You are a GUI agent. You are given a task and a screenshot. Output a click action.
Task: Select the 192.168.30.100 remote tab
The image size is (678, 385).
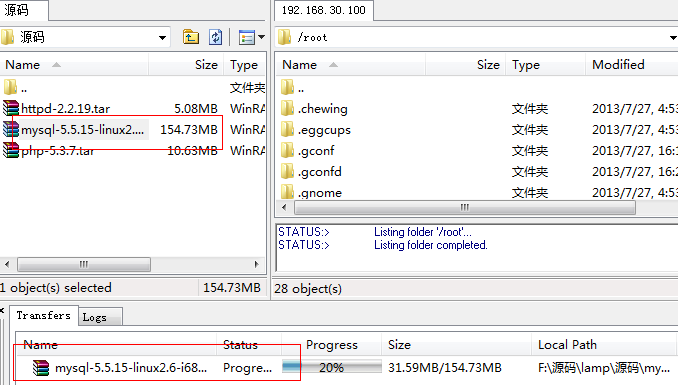tap(324, 10)
